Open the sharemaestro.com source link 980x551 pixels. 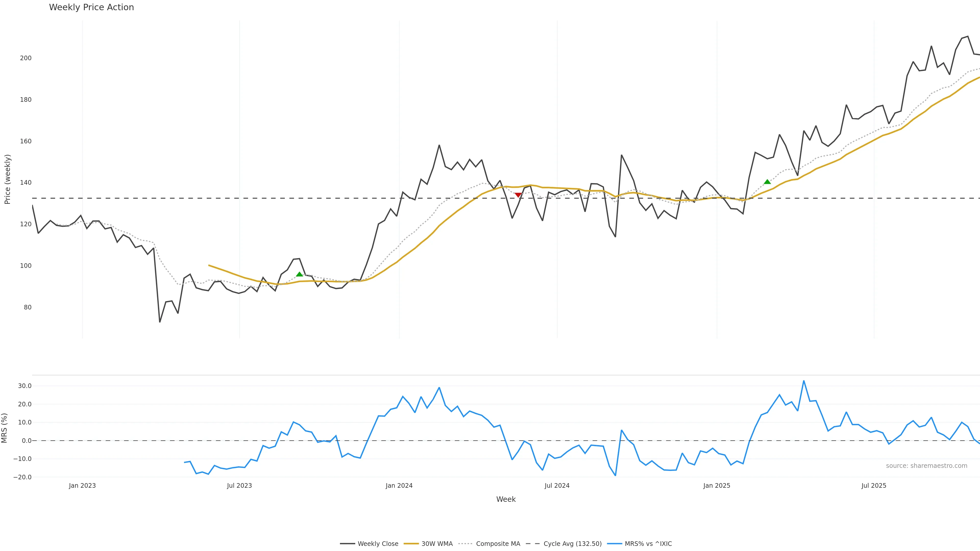[x=926, y=466]
